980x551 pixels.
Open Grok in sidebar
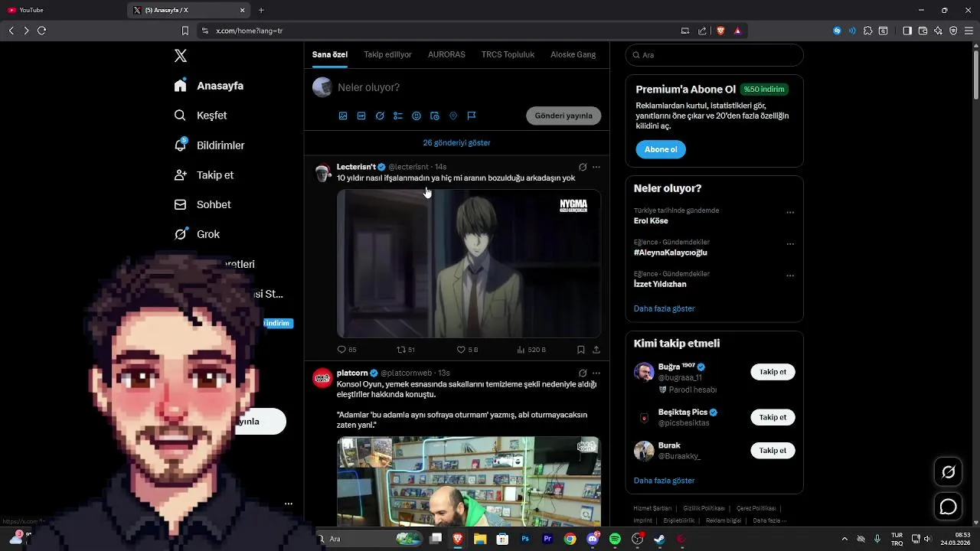coord(197,234)
